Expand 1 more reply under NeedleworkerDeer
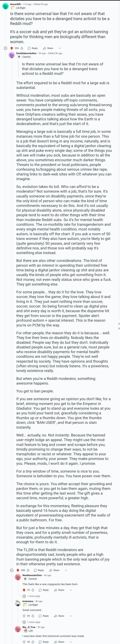Screen dimensions: 120x644 (x=31, y=596)
